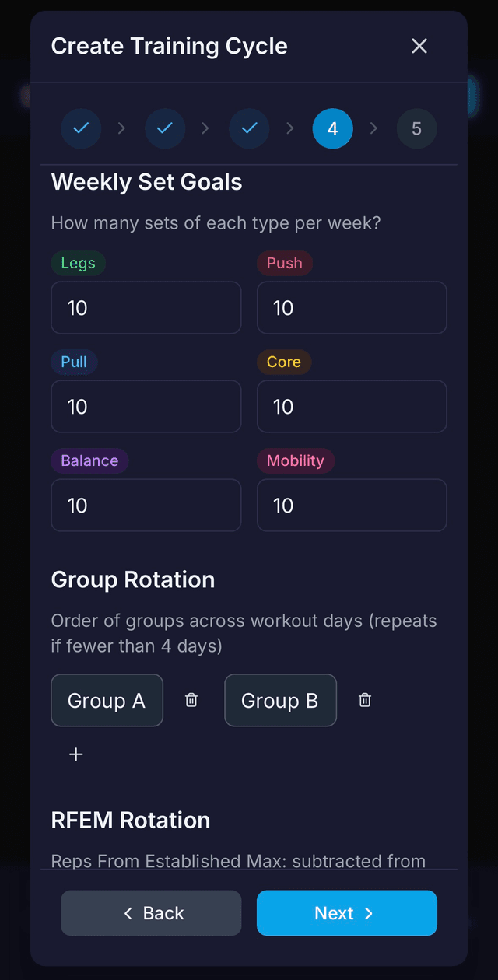Select the Push category tag
The height and width of the screenshot is (980, 498).
[284, 263]
